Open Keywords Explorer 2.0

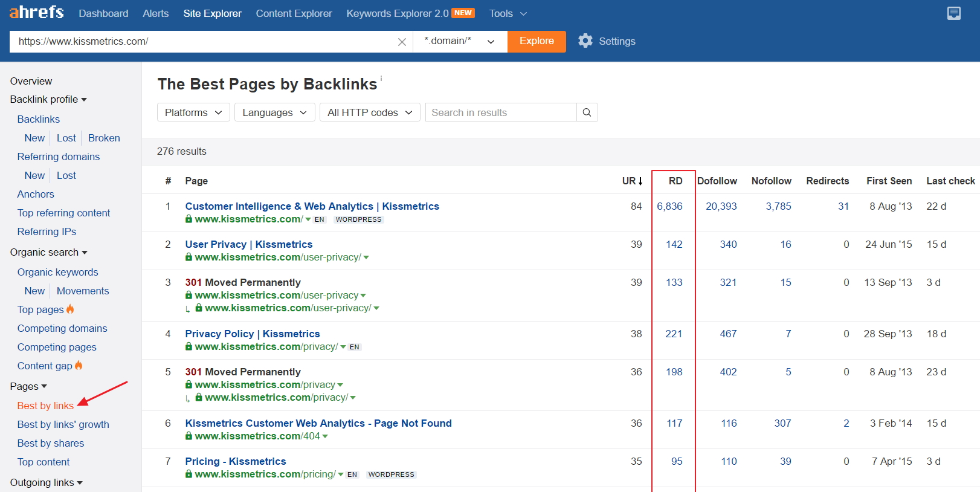tap(410, 13)
